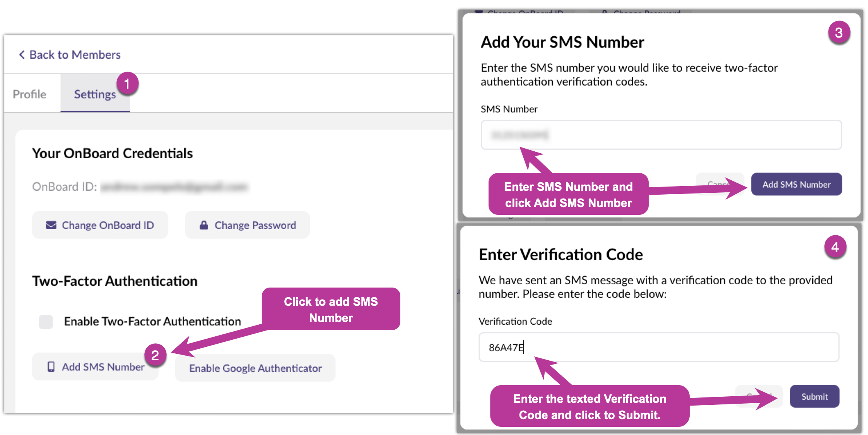Screen dimensions: 868x435
Task: Confirm with the purple Add SMS Number button
Action: click(x=796, y=185)
